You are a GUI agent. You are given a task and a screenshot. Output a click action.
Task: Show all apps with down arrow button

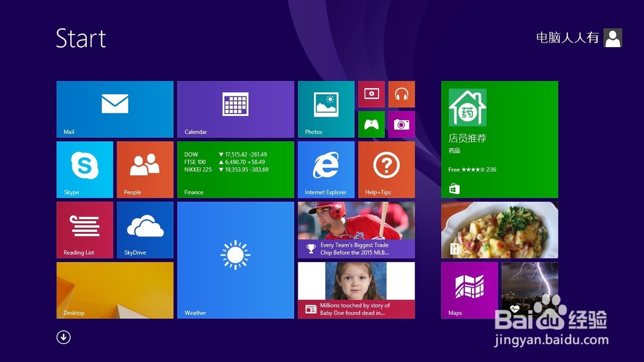pyautogui.click(x=64, y=338)
